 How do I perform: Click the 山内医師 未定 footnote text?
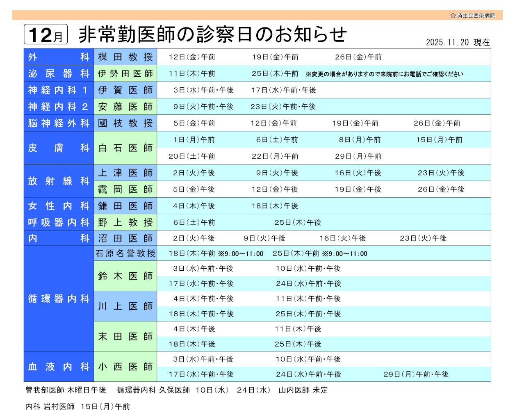click(x=303, y=390)
